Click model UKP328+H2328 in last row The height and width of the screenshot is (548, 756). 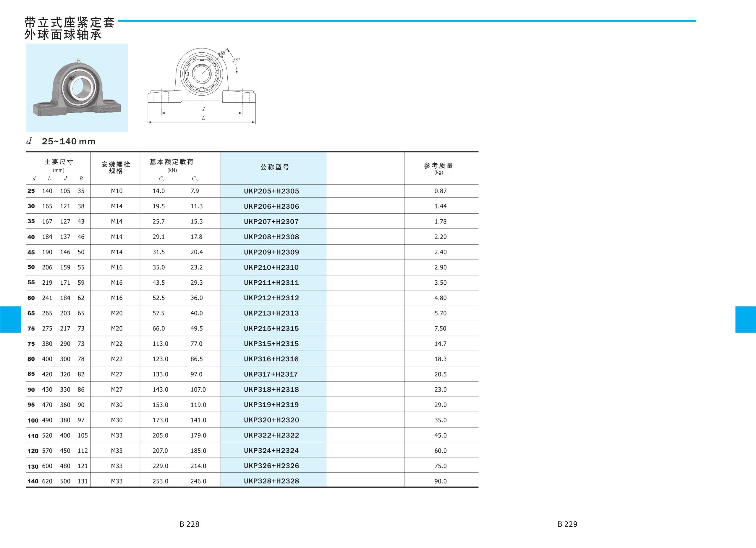tap(271, 481)
